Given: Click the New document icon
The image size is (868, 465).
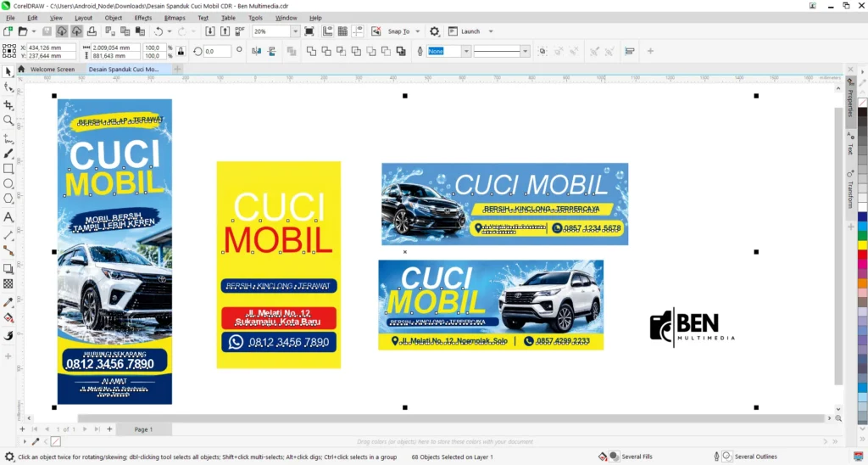Looking at the screenshot, I should [x=8, y=31].
